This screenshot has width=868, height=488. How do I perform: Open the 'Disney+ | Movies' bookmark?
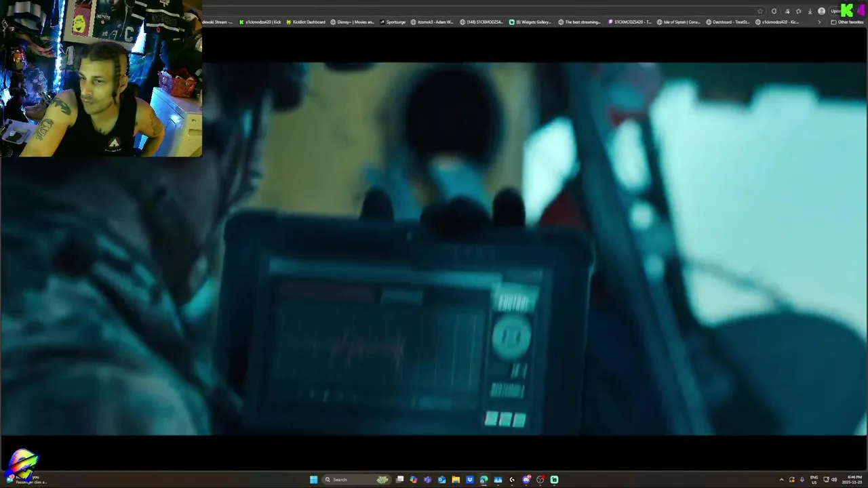click(353, 22)
